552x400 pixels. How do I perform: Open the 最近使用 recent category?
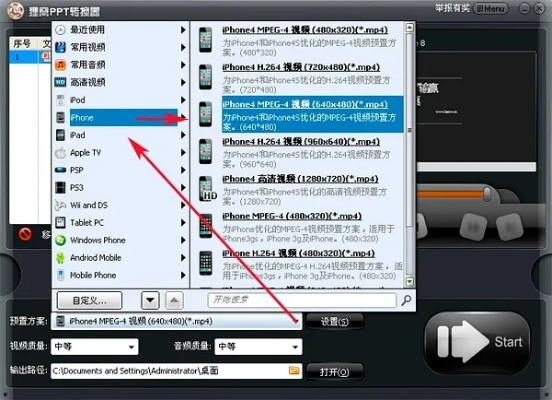(120, 30)
